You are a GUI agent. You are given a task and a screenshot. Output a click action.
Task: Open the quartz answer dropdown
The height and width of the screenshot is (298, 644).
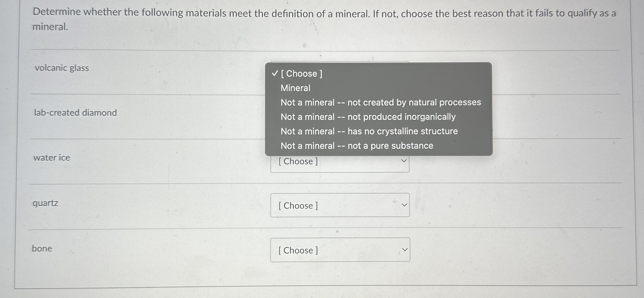[x=340, y=206]
